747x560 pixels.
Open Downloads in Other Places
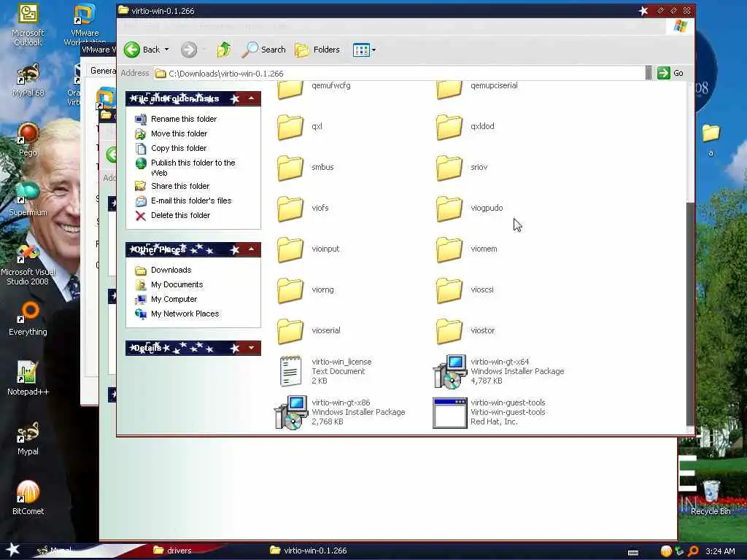point(163,270)
